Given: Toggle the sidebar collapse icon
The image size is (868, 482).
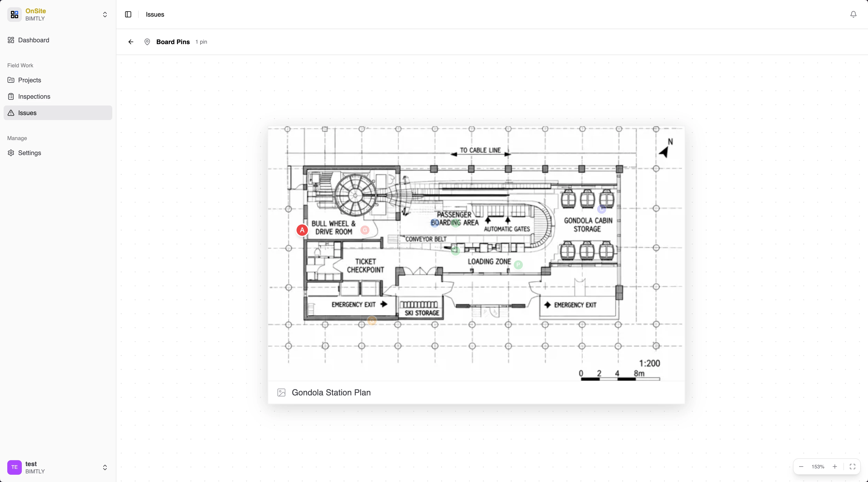Looking at the screenshot, I should pos(128,15).
